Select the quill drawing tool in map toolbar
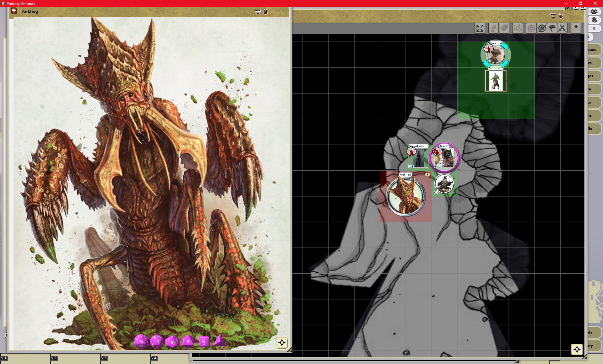This screenshot has width=603, height=364. click(x=493, y=28)
